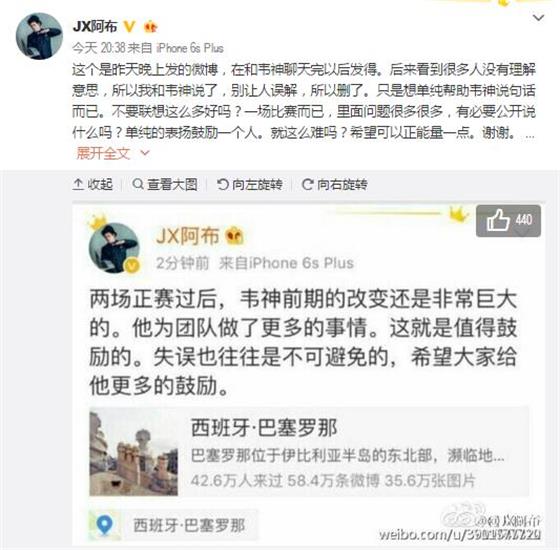Screen dimensions: 560x550
Task: Click the iPhone 6s Plus source link
Action: [x=190, y=48]
